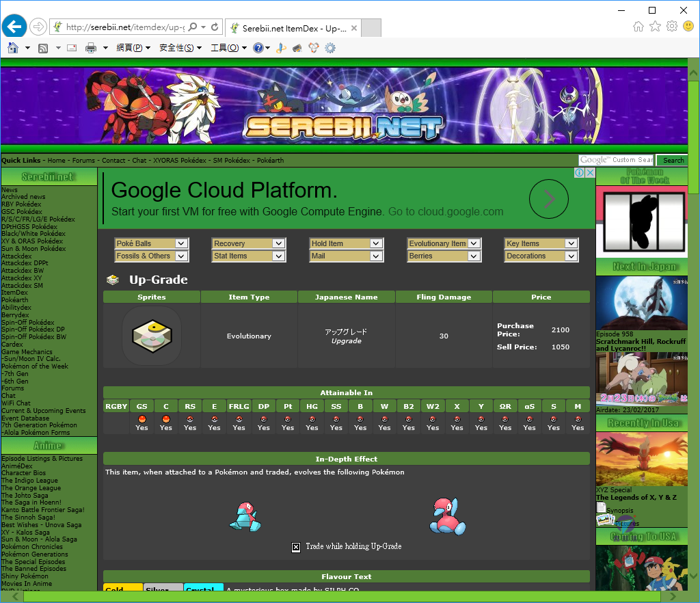
Task: Click the Read mail icon in command bar
Action: point(72,48)
